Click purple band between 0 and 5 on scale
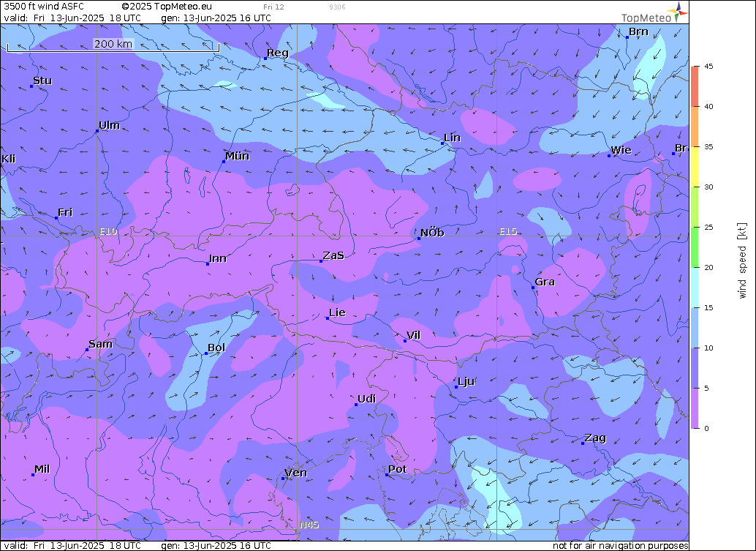The height and width of the screenshot is (551, 756). click(695, 408)
